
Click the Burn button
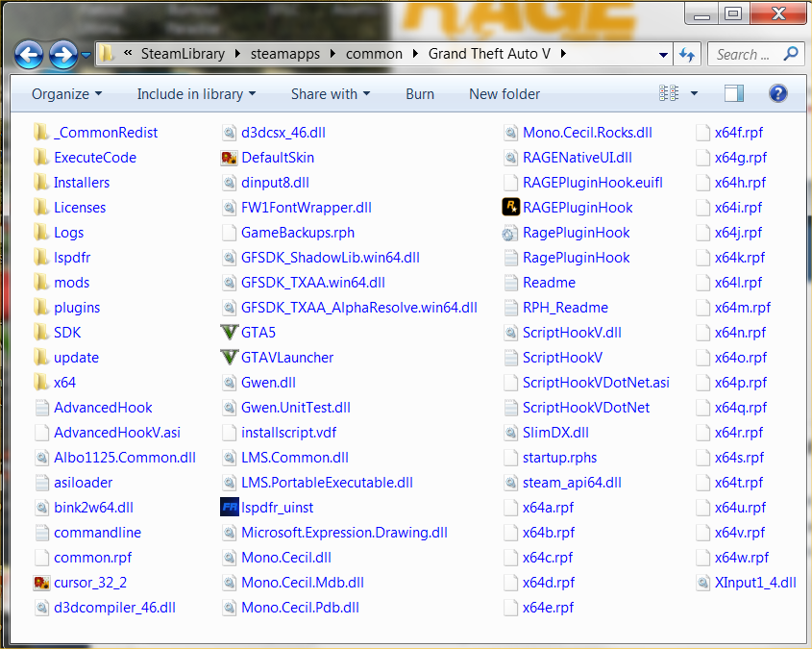[420, 94]
